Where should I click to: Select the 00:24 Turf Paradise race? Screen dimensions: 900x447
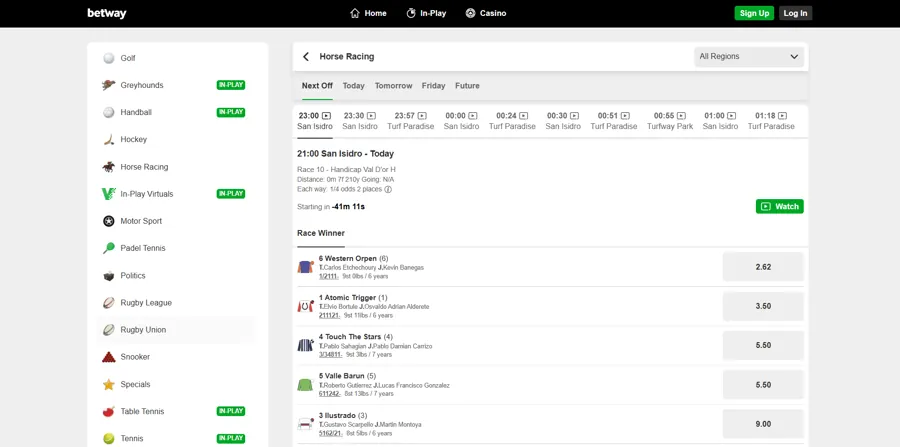512,121
